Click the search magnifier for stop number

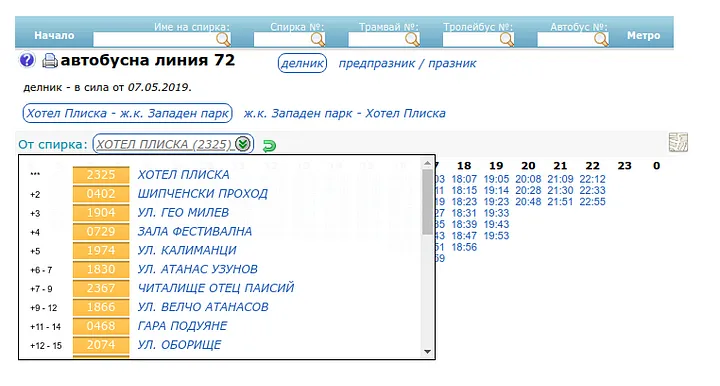point(318,39)
